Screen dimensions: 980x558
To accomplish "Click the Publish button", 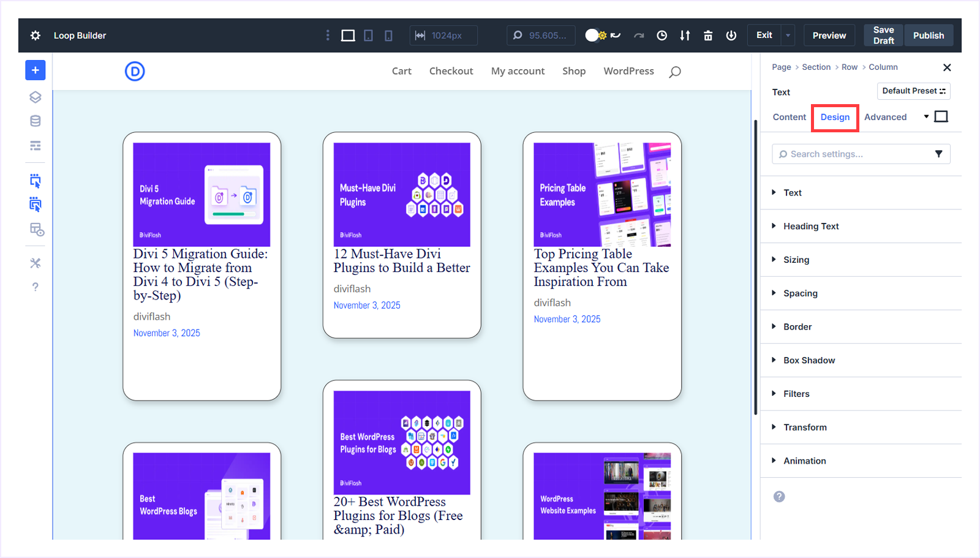I will click(x=928, y=35).
